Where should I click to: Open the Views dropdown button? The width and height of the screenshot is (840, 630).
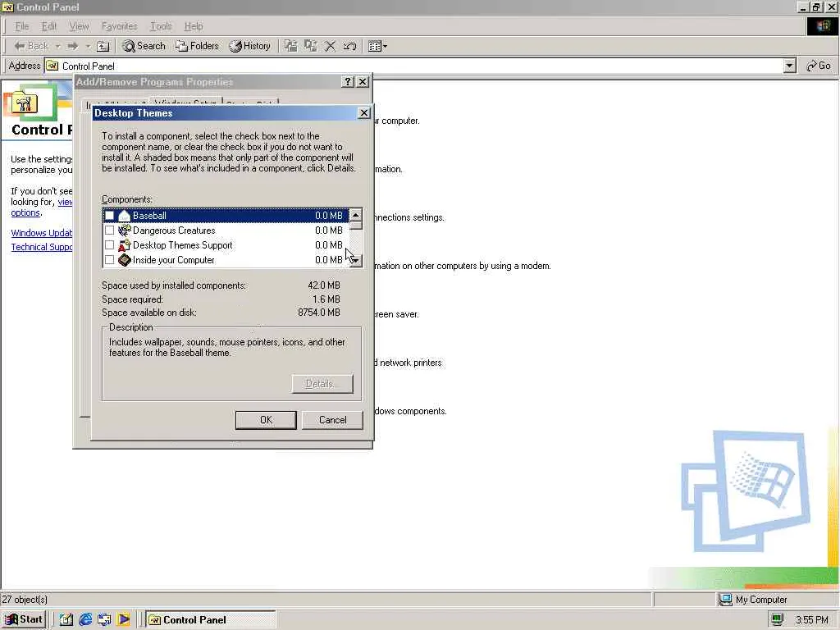point(377,46)
